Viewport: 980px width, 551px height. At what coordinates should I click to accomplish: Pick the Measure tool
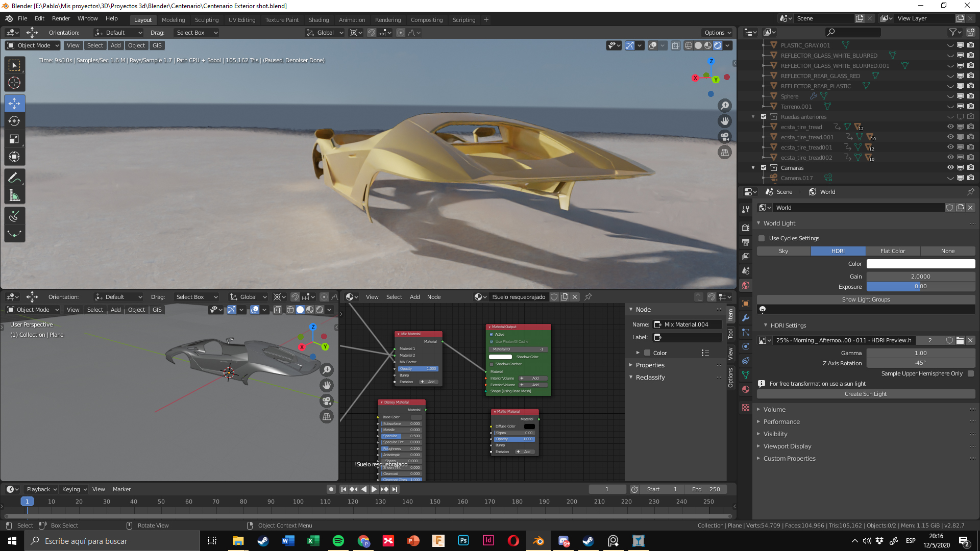[14, 195]
